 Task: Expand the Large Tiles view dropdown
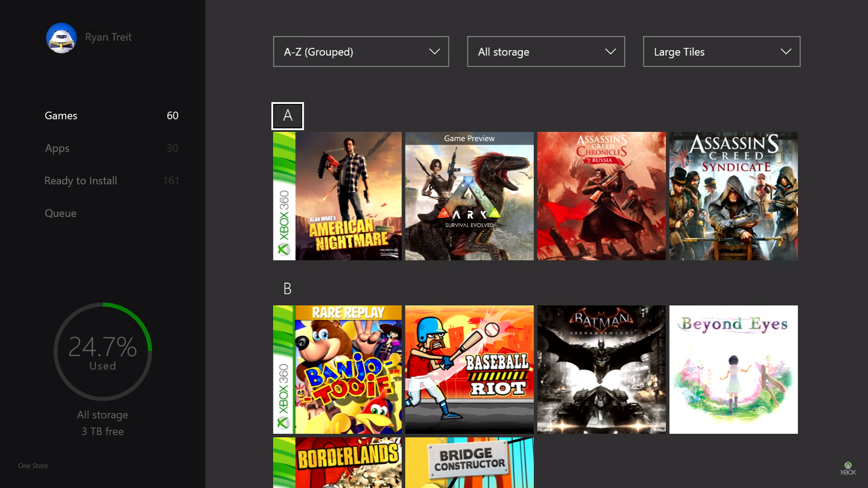coord(721,52)
